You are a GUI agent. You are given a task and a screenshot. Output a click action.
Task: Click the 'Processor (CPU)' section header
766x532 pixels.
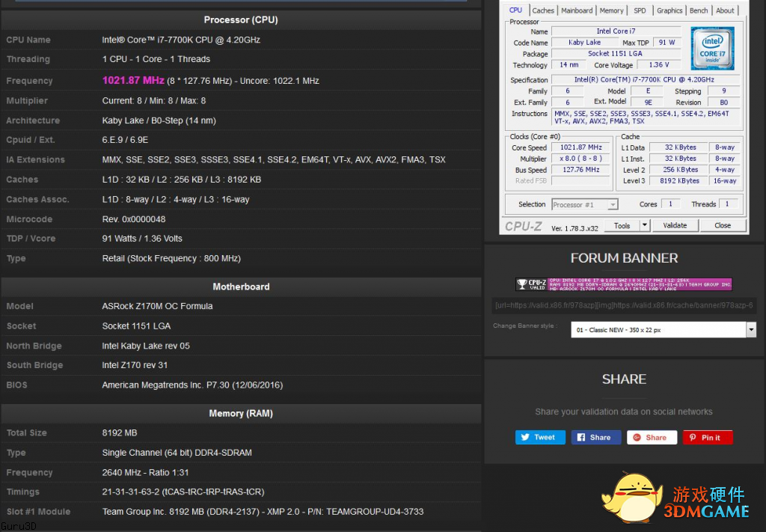pos(241,20)
